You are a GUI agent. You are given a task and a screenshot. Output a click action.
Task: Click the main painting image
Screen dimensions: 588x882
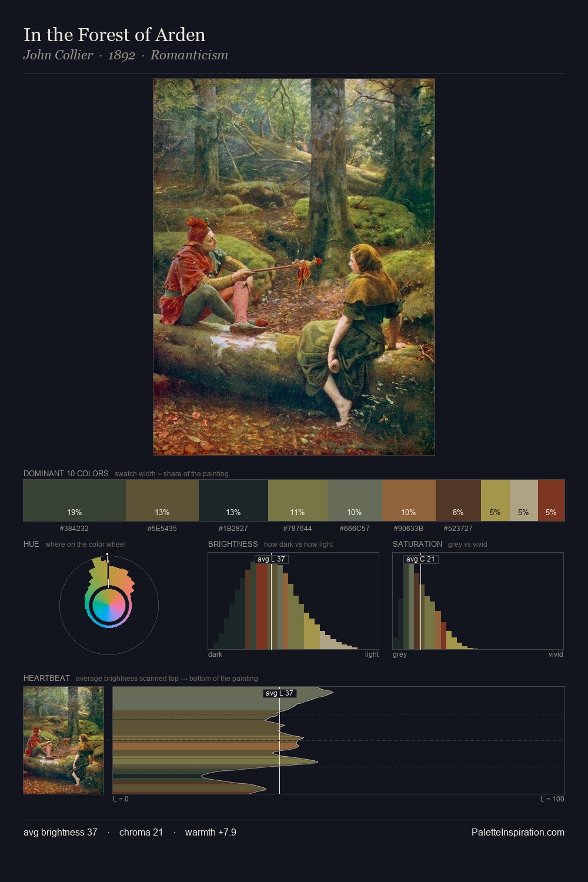294,267
